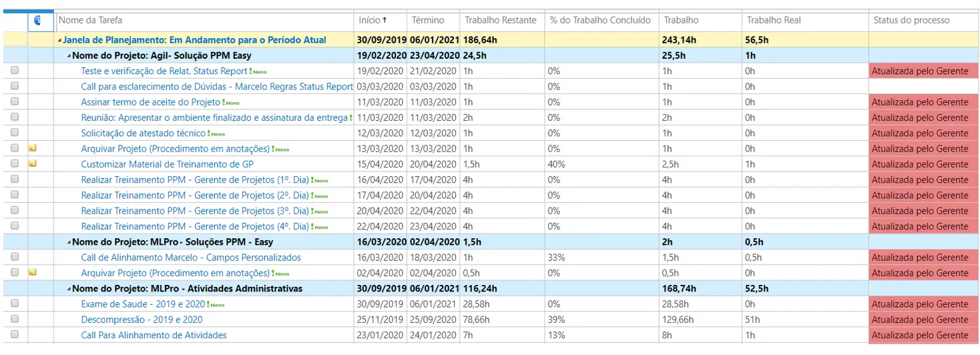The height and width of the screenshot is (355, 980).
Task: Click the 129,66h Trabalho cell in Descompressão row
Action: tap(700, 320)
